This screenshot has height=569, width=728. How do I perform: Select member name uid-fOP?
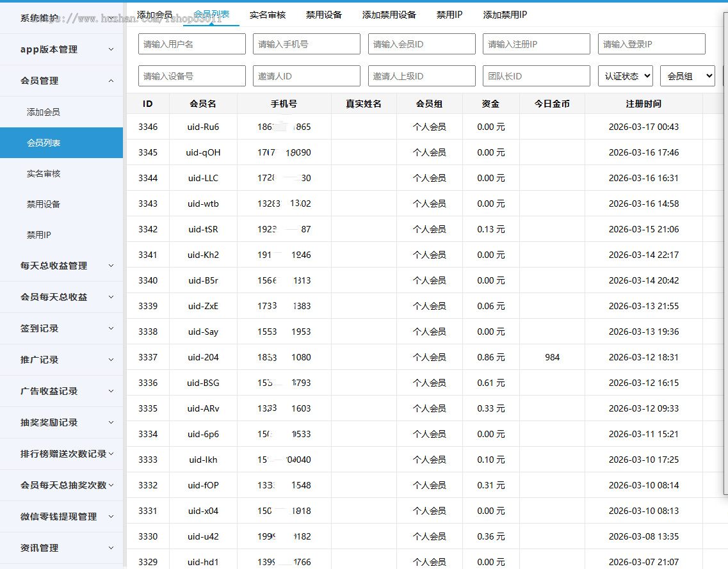tap(203, 485)
